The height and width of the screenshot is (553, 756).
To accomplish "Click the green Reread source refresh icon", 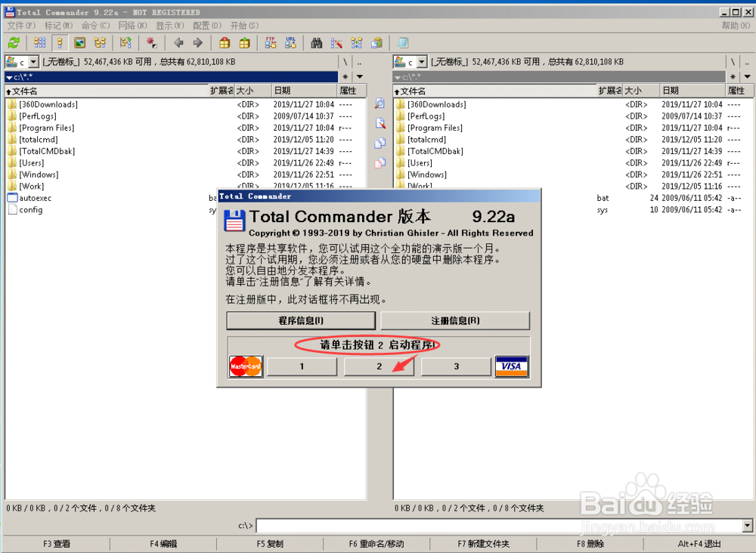I will (x=14, y=43).
